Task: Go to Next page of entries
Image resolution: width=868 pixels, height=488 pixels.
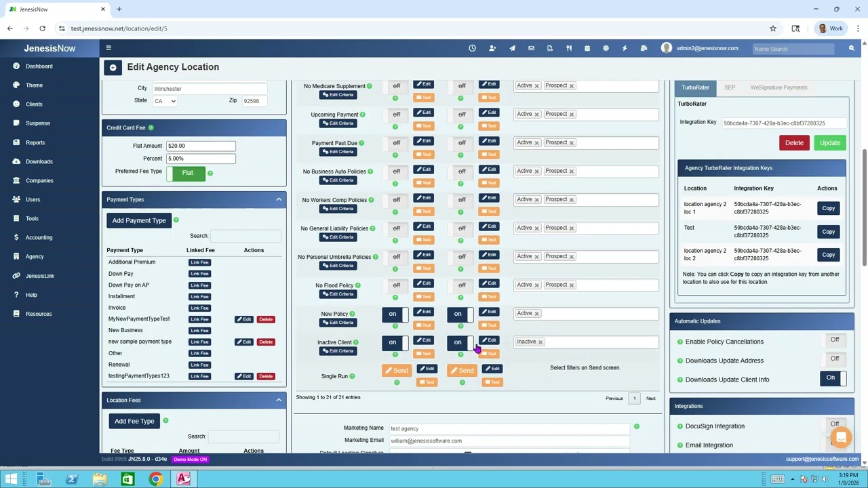Action: pyautogui.click(x=651, y=399)
